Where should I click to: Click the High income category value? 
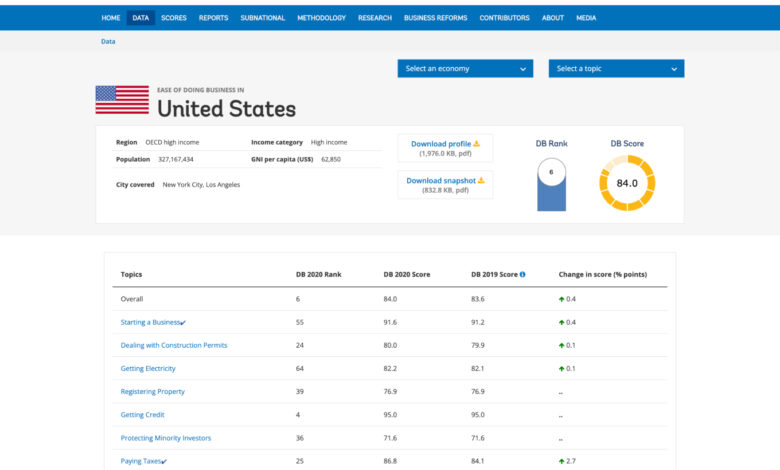[329, 142]
